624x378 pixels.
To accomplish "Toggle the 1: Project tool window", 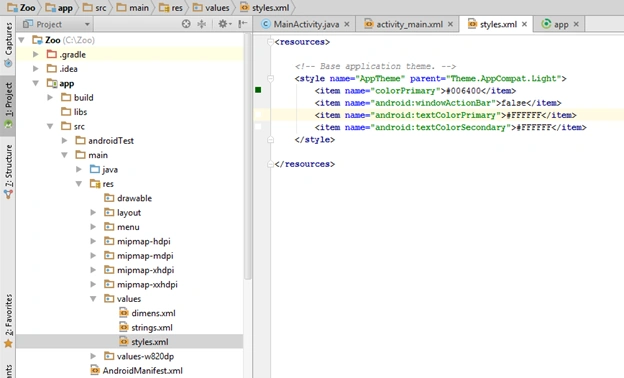I will [8, 105].
